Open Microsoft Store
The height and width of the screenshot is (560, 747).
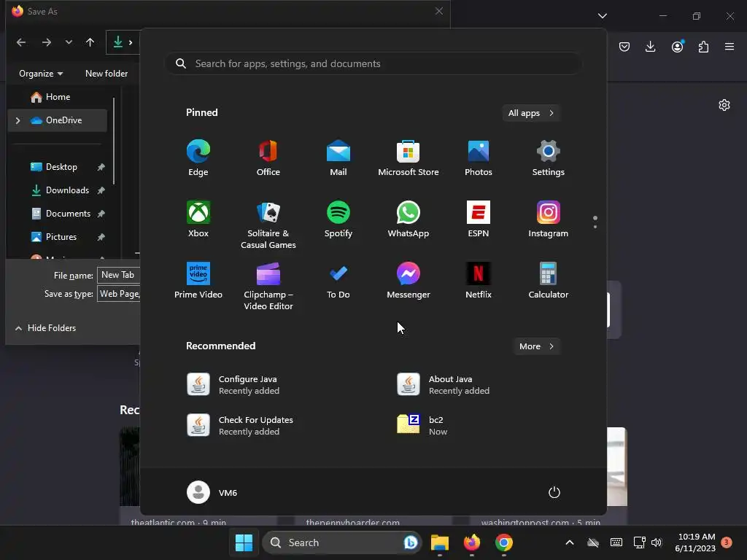point(409,158)
